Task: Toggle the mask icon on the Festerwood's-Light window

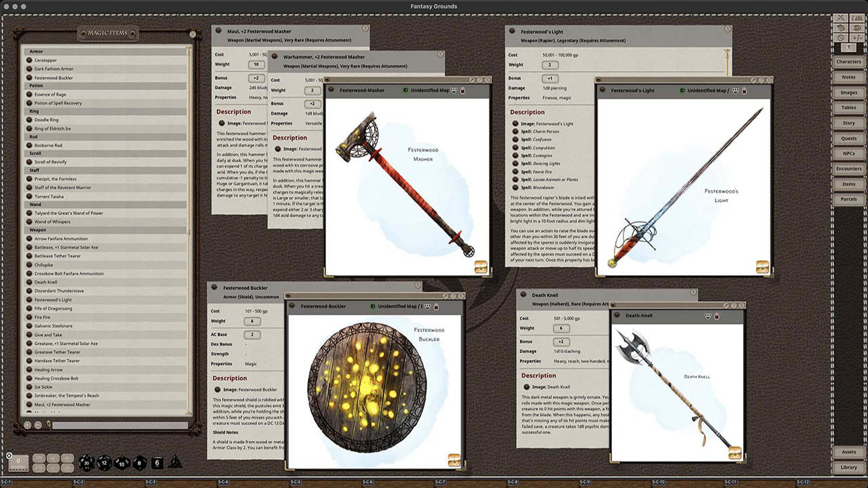Action: pyautogui.click(x=735, y=91)
